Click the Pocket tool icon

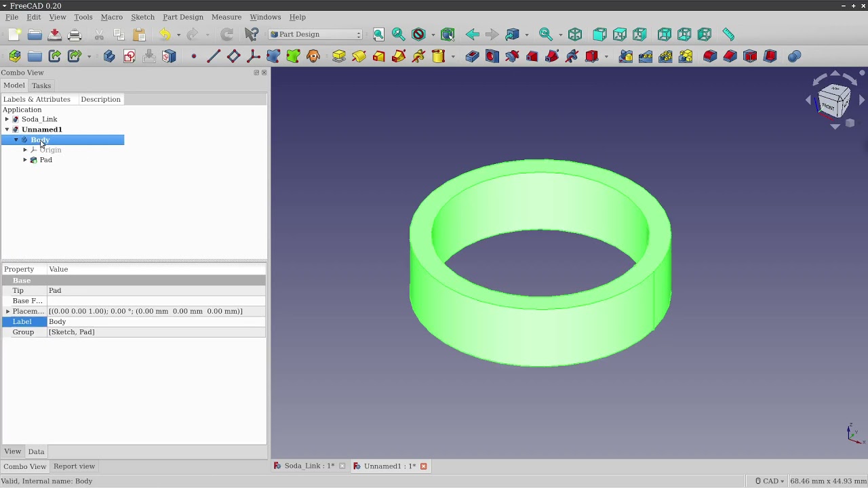(472, 56)
